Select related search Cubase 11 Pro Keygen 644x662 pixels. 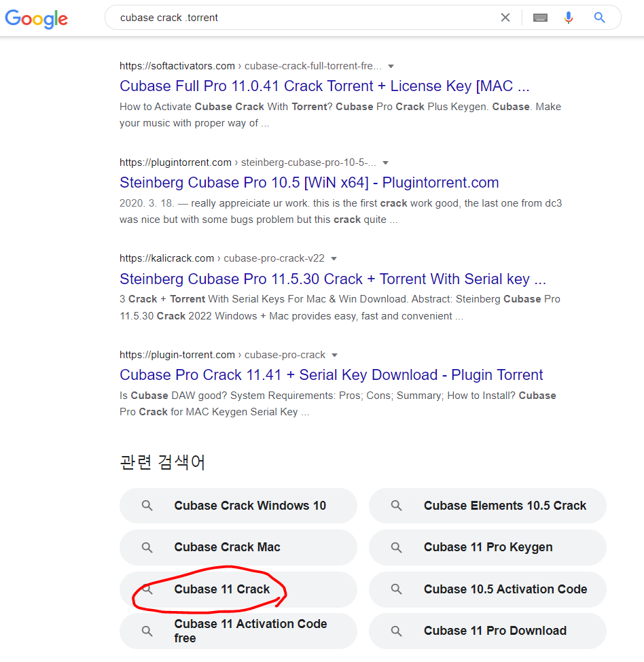tap(488, 548)
